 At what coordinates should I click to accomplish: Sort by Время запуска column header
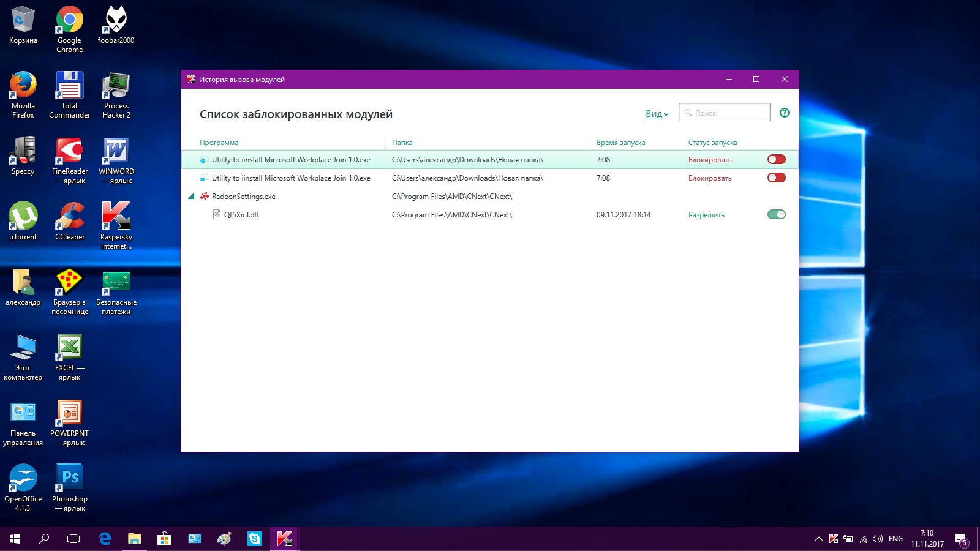(x=620, y=143)
